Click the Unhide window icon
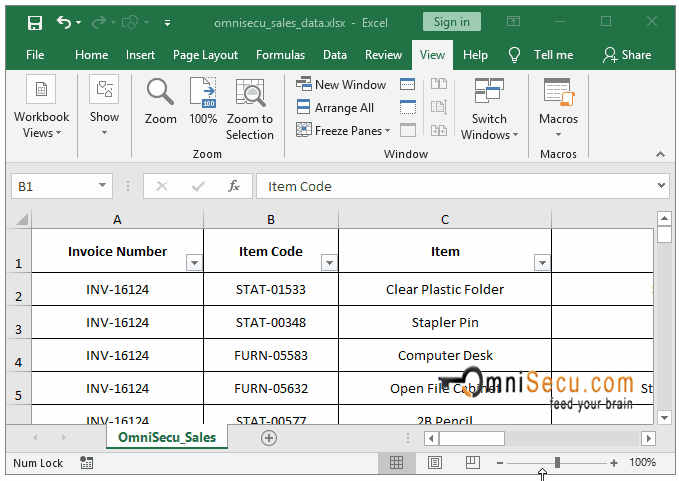679x481 pixels. (407, 130)
